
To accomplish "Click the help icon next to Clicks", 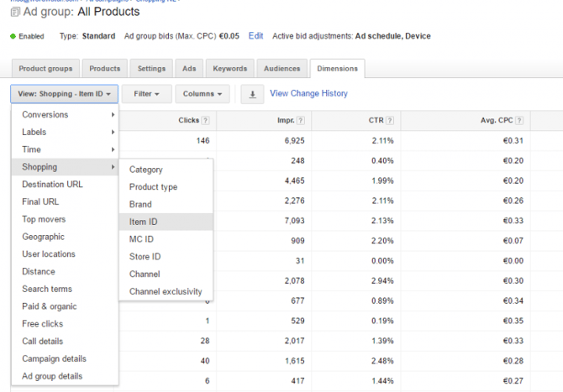I will (205, 121).
